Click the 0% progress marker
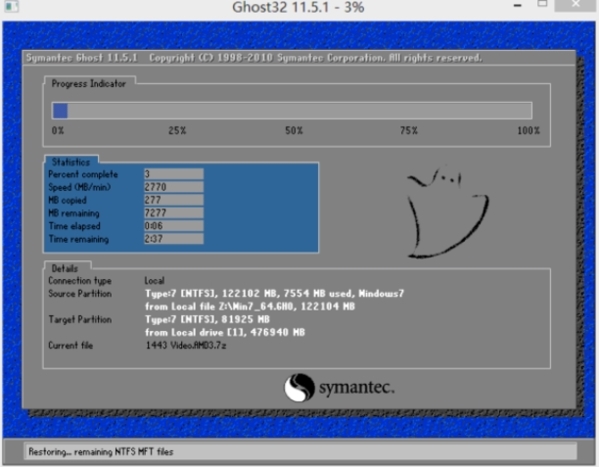599x467 pixels. coord(58,131)
